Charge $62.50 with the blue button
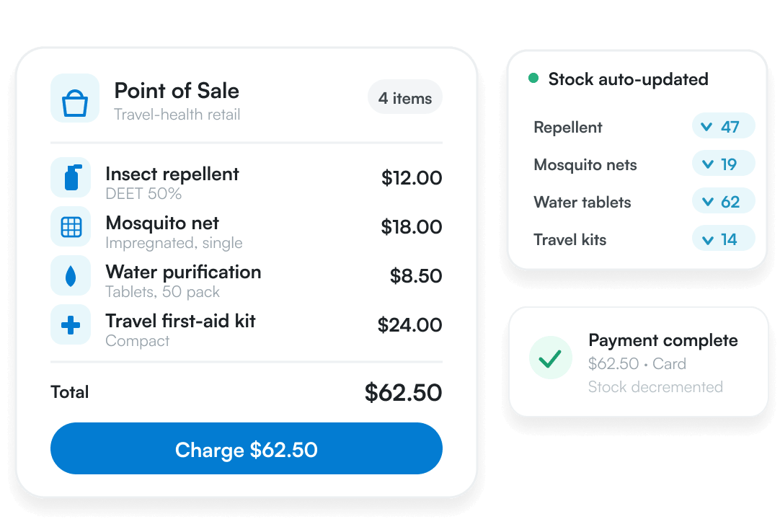The height and width of the screenshot is (532, 780). (247, 449)
